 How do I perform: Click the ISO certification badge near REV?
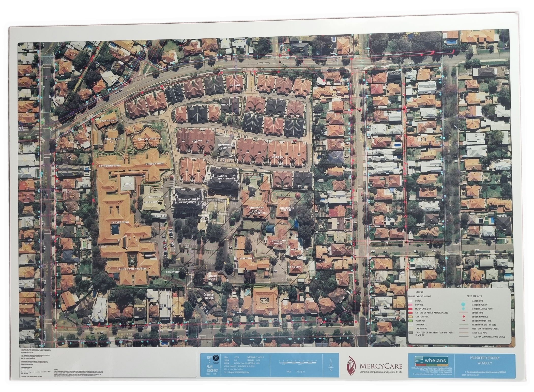pyautogui.click(x=216, y=358)
